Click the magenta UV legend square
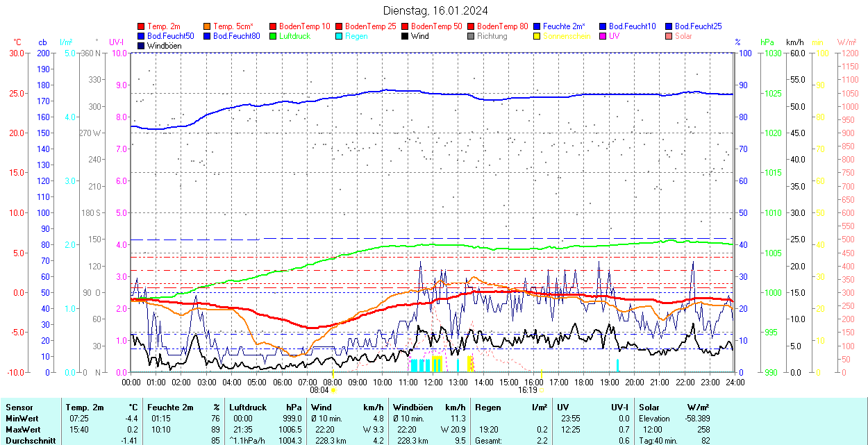The width and height of the screenshot is (868, 445). pos(603,36)
